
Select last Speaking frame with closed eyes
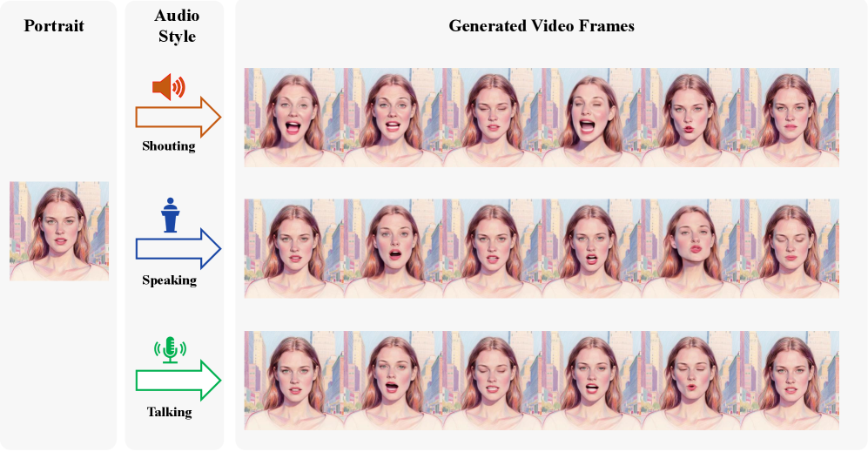790,249
